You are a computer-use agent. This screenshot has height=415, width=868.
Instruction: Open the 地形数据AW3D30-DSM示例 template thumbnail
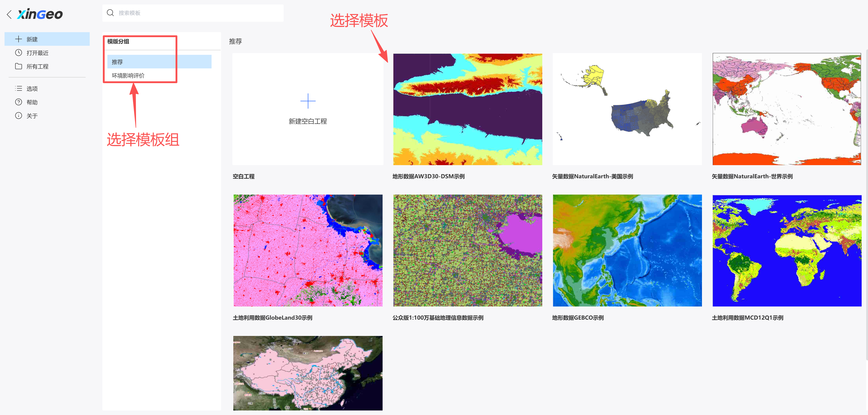click(x=467, y=109)
